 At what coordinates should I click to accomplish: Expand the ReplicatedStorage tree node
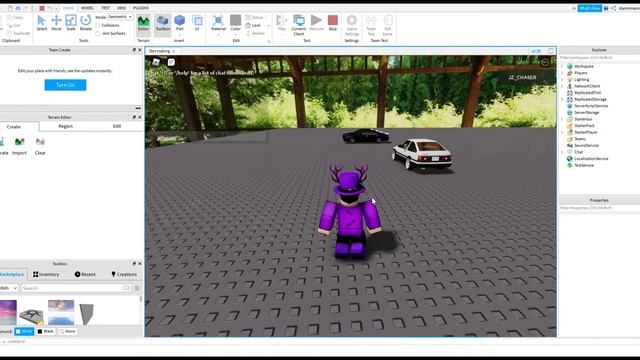click(562, 99)
